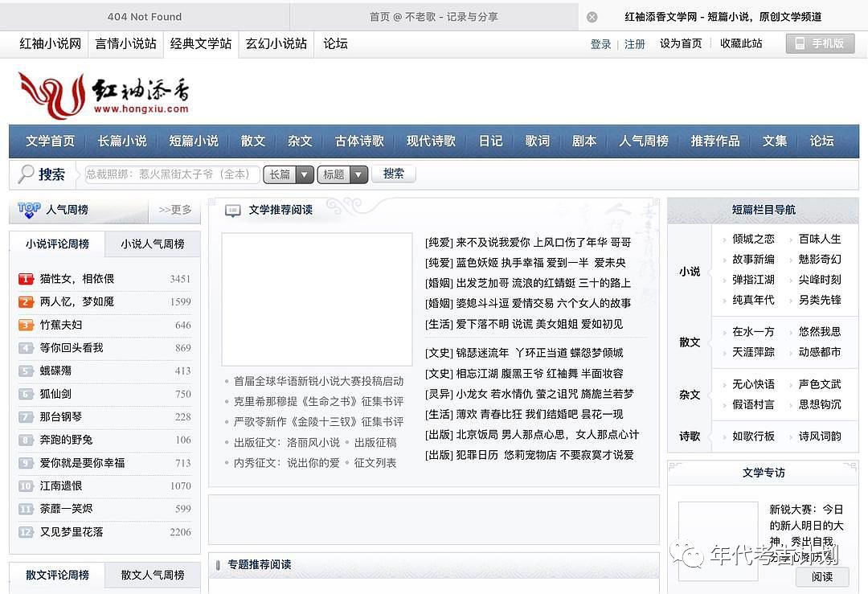Click the magnifying glass search icon
This screenshot has width=868, height=594.
27,174
